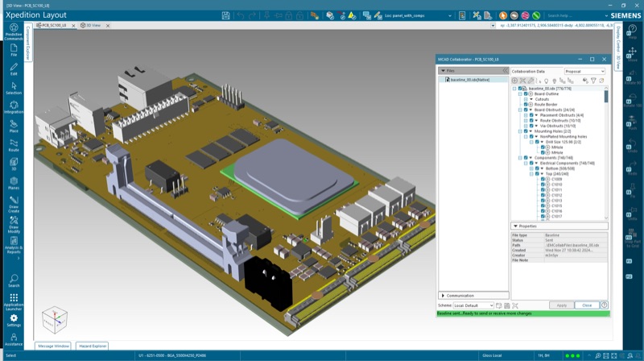Open the Edit tools in the sidebar
The height and width of the screenshot is (361, 644).
tap(14, 68)
